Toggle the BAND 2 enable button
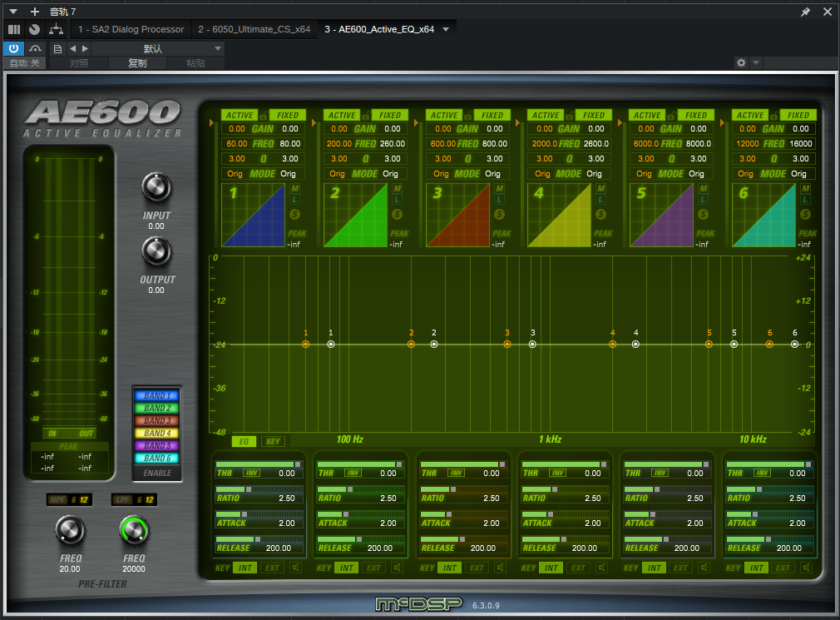This screenshot has height=620, width=840. click(x=157, y=409)
